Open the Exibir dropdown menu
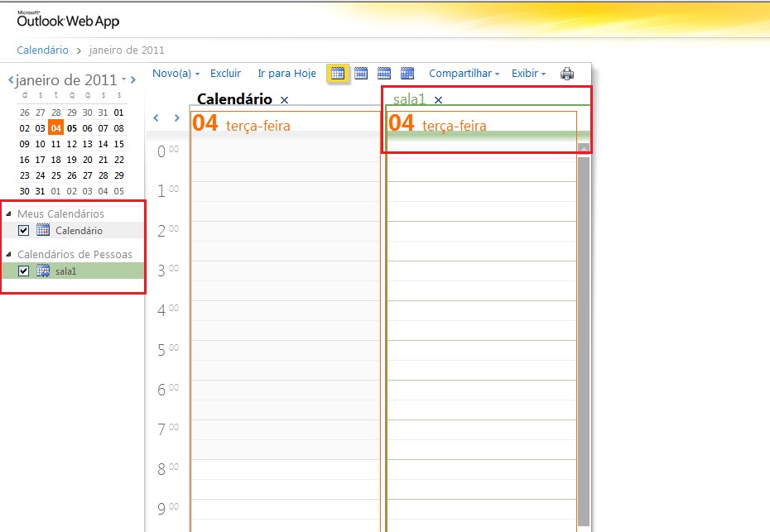 tap(528, 74)
